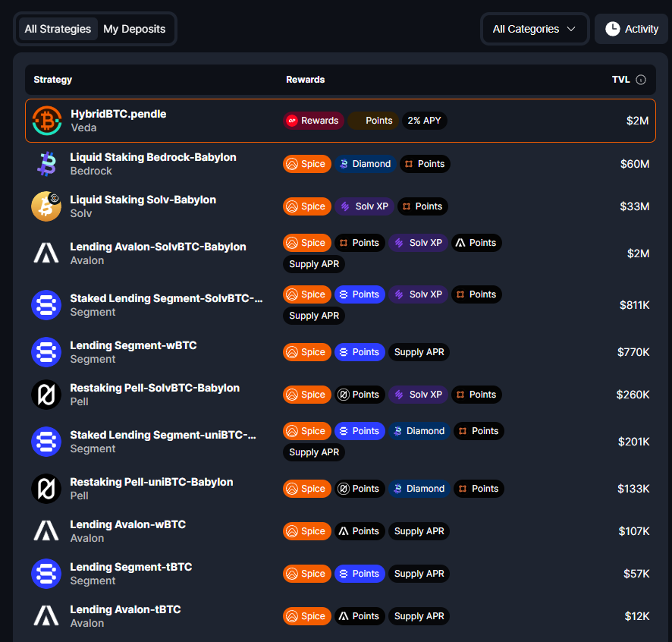Open Restaking Pell-uniBTC-Babylon strategy
Screen dimensions: 672x642
(x=152, y=482)
